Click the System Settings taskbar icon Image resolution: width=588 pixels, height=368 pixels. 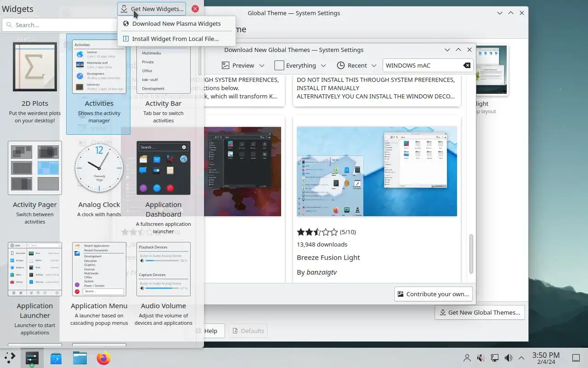click(32, 357)
